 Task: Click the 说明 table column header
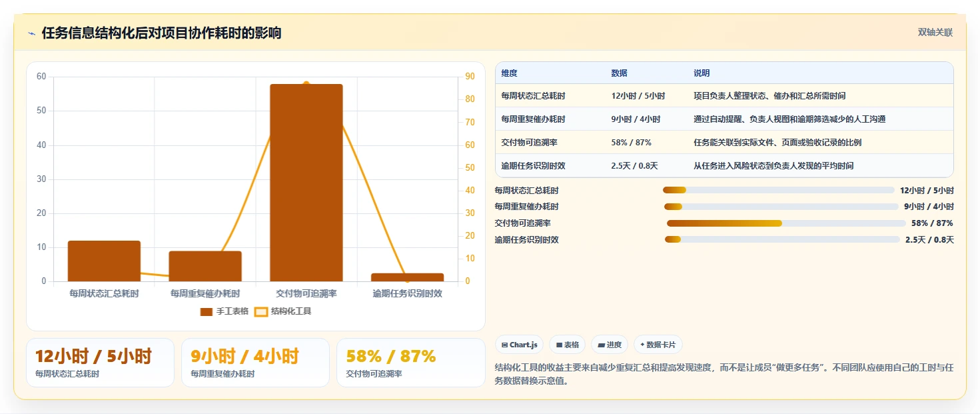(702, 73)
